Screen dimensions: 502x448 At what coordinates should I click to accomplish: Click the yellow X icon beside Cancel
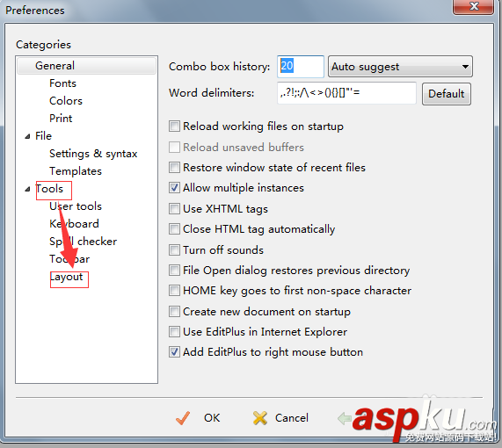click(x=260, y=418)
